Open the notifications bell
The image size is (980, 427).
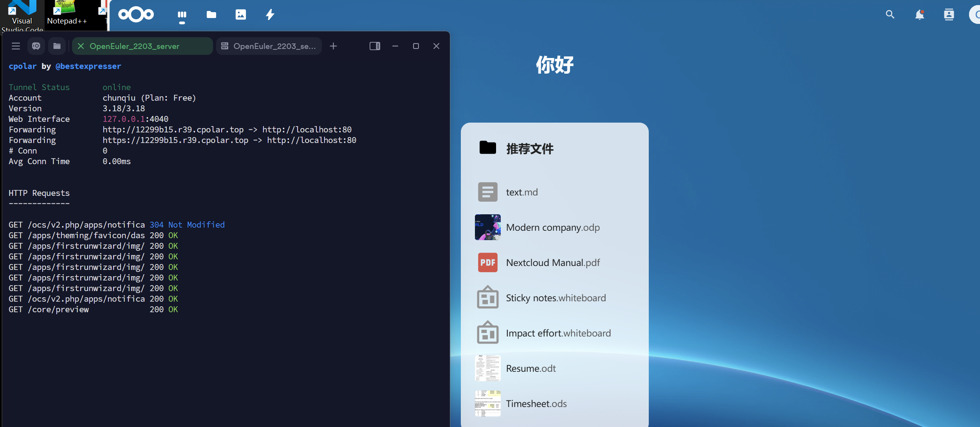(920, 14)
